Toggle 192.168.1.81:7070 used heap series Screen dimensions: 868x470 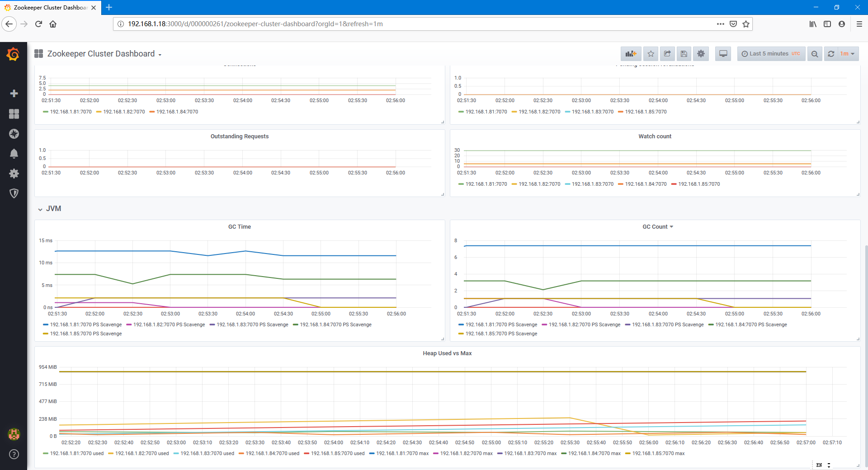(x=77, y=453)
